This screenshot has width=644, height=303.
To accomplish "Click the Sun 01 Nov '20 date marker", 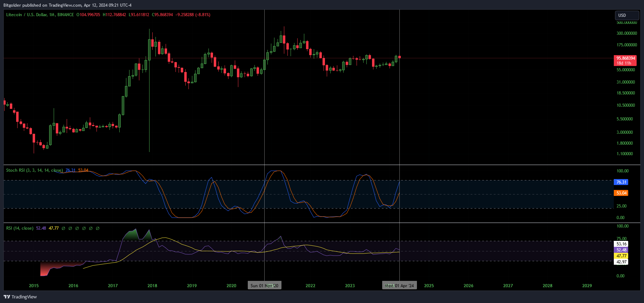I will (x=264, y=285).
